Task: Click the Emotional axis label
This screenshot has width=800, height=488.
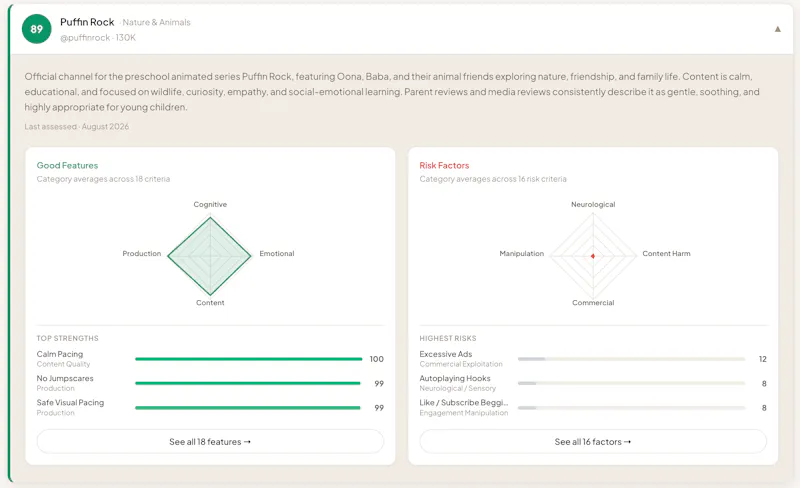Action: [277, 254]
